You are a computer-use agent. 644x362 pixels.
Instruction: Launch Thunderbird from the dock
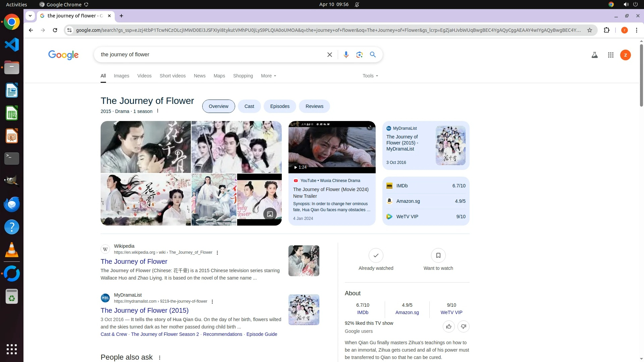[12, 204]
